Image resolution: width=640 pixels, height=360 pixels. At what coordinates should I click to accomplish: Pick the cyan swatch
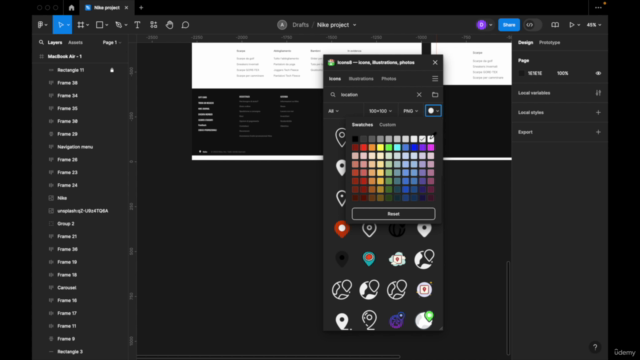[x=397, y=147]
